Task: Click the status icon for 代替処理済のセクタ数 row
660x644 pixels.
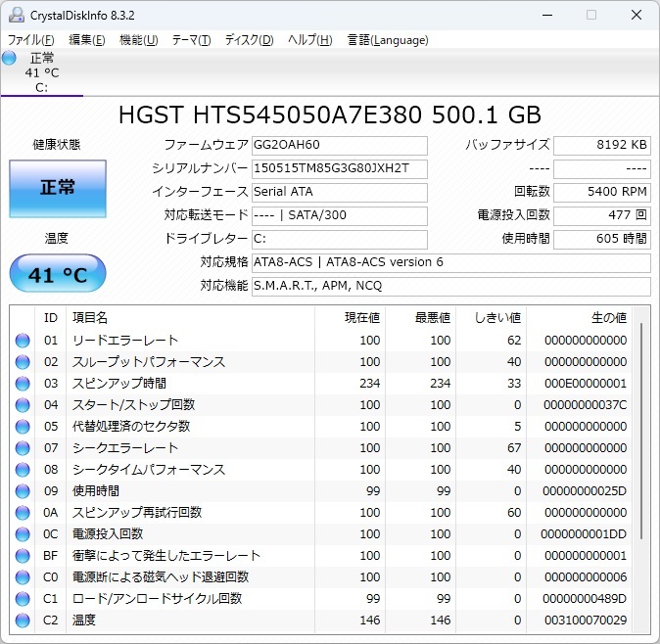Action: tap(23, 427)
